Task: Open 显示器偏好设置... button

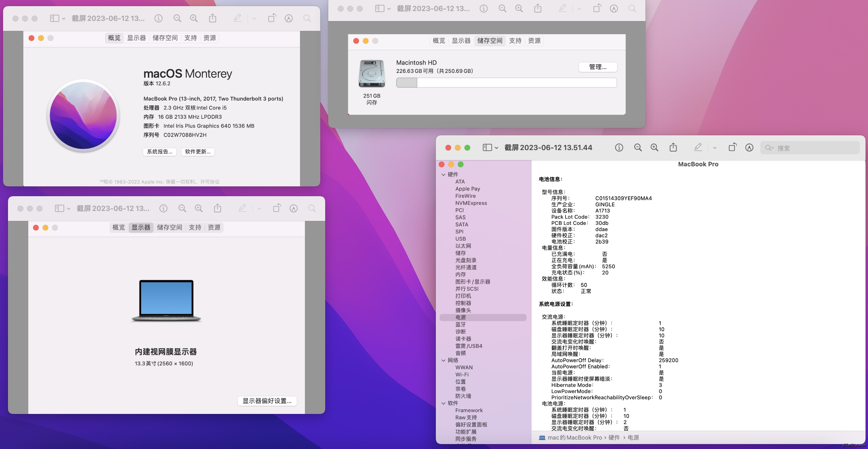Action: (x=267, y=401)
